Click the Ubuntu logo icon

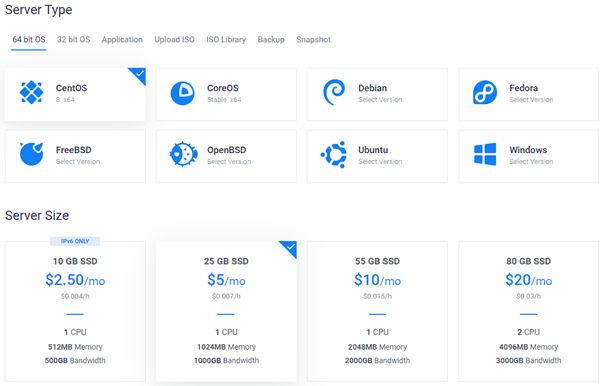pos(334,154)
